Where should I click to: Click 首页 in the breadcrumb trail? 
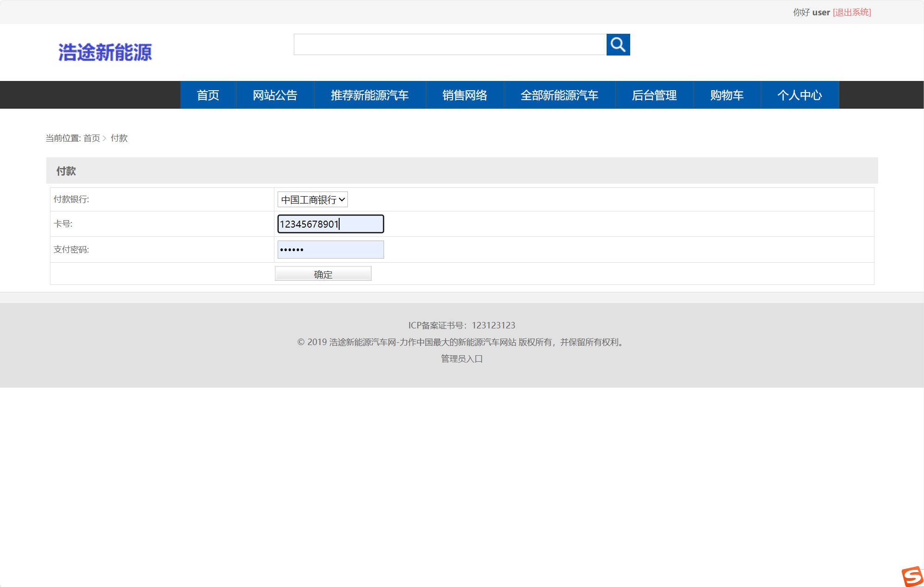[x=92, y=138]
